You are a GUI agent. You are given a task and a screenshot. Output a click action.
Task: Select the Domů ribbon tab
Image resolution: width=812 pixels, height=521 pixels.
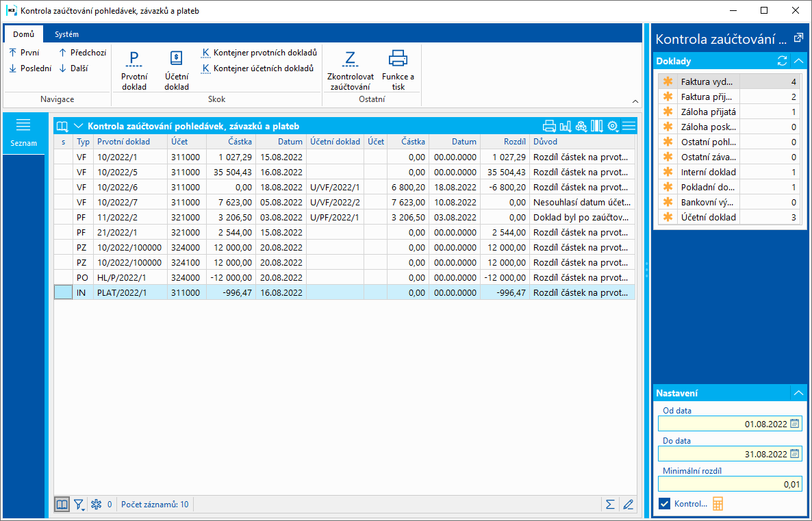click(23, 34)
